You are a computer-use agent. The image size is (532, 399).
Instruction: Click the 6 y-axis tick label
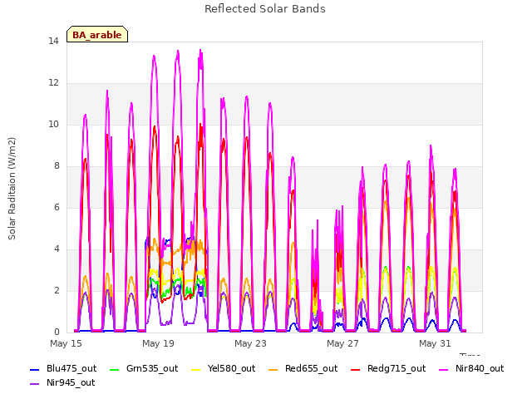[x=57, y=208]
